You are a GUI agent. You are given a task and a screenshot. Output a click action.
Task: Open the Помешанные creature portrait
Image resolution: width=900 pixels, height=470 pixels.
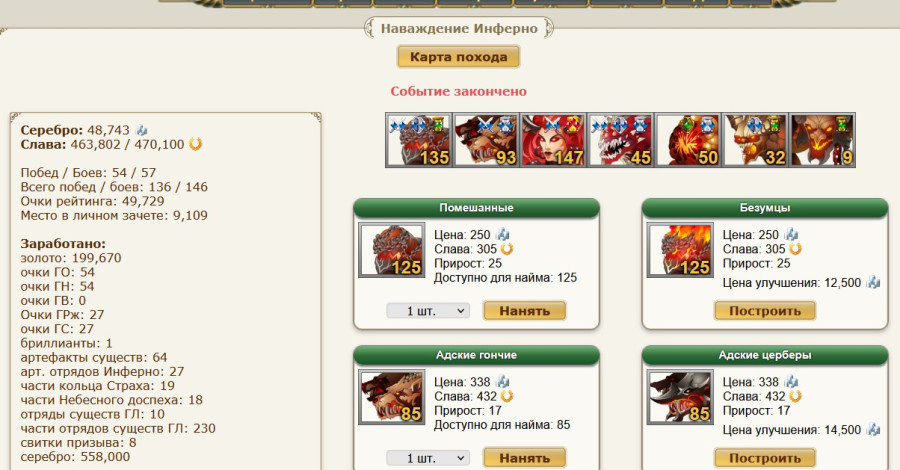(392, 250)
